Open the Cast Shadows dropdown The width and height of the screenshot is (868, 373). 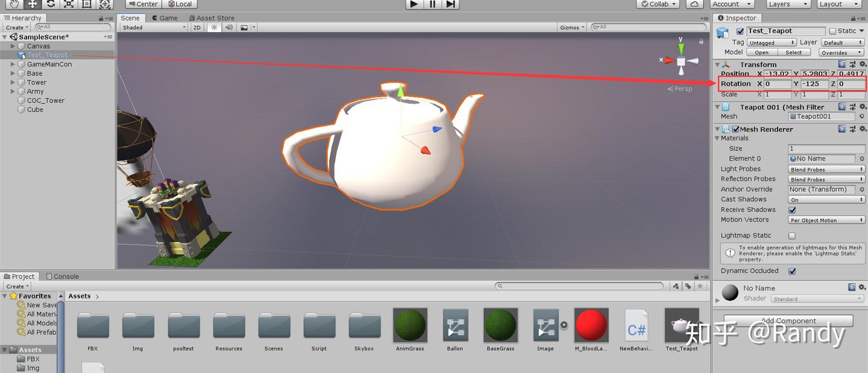(826, 199)
